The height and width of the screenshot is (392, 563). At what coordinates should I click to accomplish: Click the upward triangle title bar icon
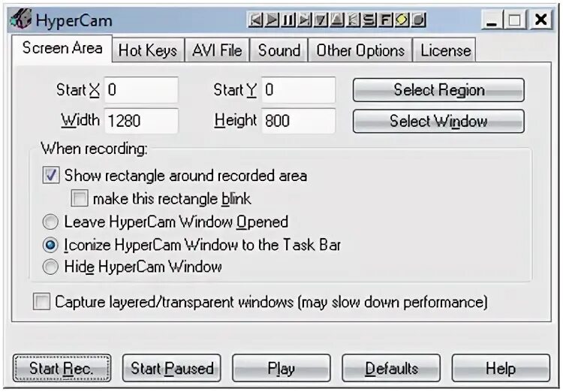[337, 20]
